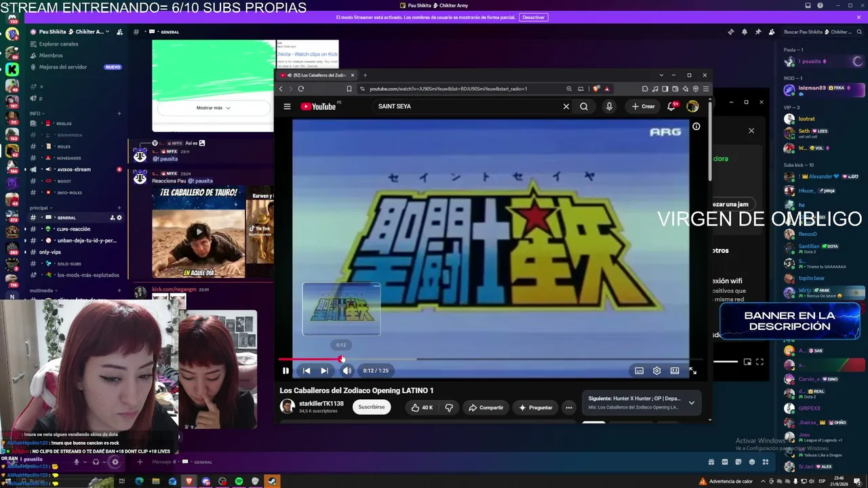Select the clips-reacción channel
Screen dimensions: 868x488
(x=75, y=229)
